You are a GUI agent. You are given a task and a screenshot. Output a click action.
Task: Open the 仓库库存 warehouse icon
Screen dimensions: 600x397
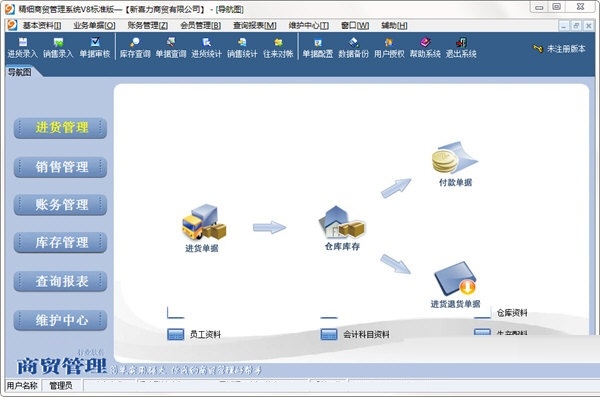pyautogui.click(x=342, y=222)
